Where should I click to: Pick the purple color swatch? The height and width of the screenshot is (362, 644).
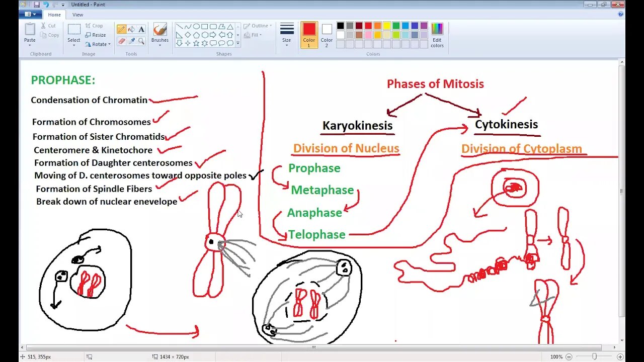[424, 26]
